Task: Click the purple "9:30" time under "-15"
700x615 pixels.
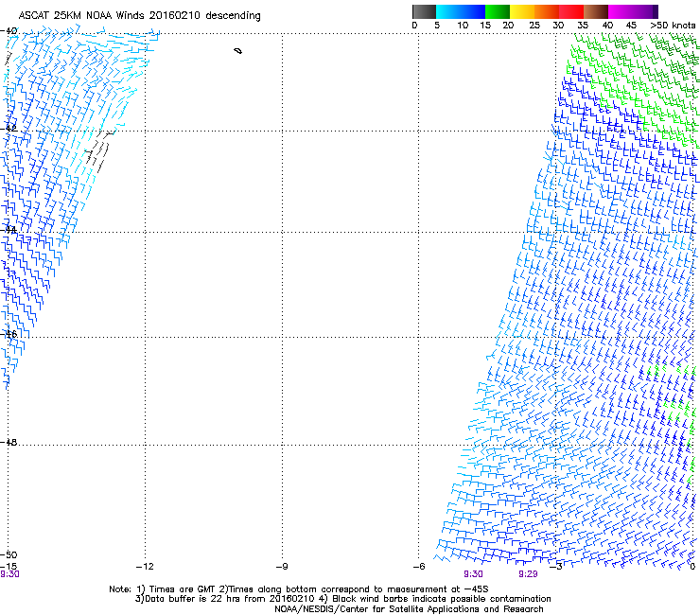Action: tap(9, 574)
